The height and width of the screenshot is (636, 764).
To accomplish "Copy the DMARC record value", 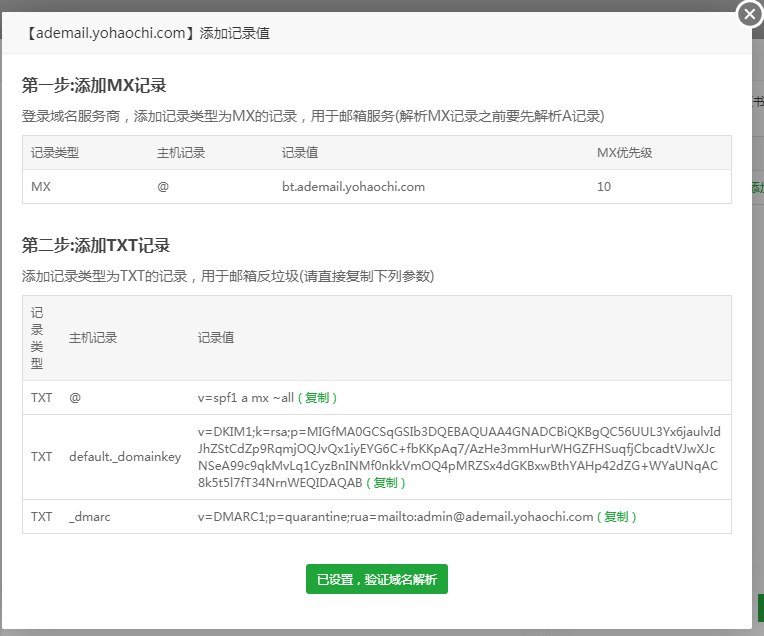I will 617,517.
